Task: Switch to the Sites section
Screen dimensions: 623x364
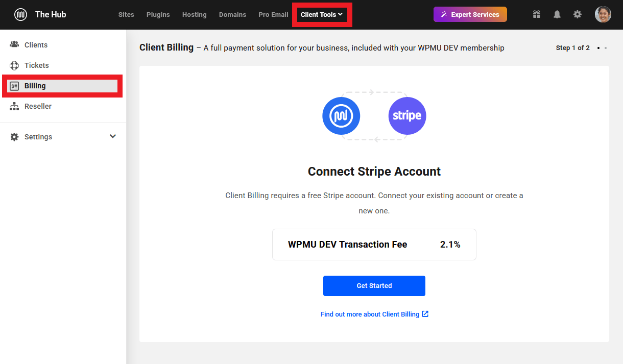Action: tap(126, 14)
